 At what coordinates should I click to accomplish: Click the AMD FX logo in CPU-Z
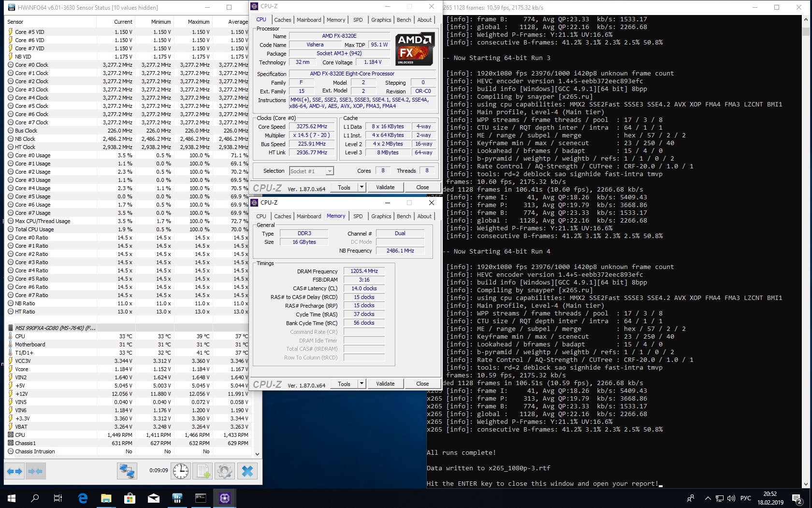[414, 49]
